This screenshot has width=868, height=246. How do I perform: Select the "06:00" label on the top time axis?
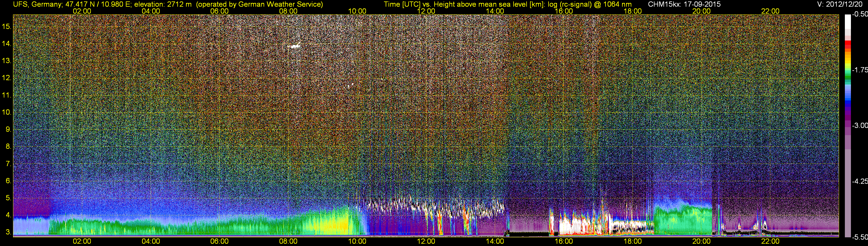pos(219,11)
